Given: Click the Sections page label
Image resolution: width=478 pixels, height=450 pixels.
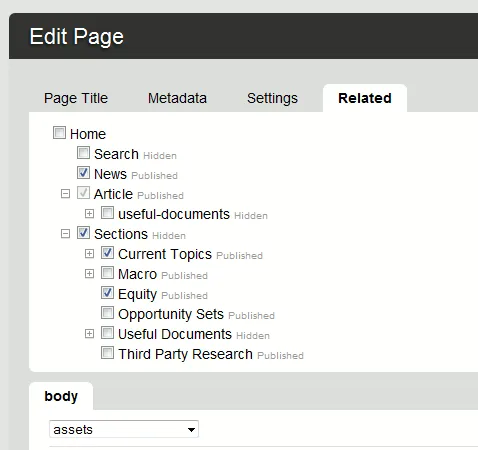Looking at the screenshot, I should 121,234.
